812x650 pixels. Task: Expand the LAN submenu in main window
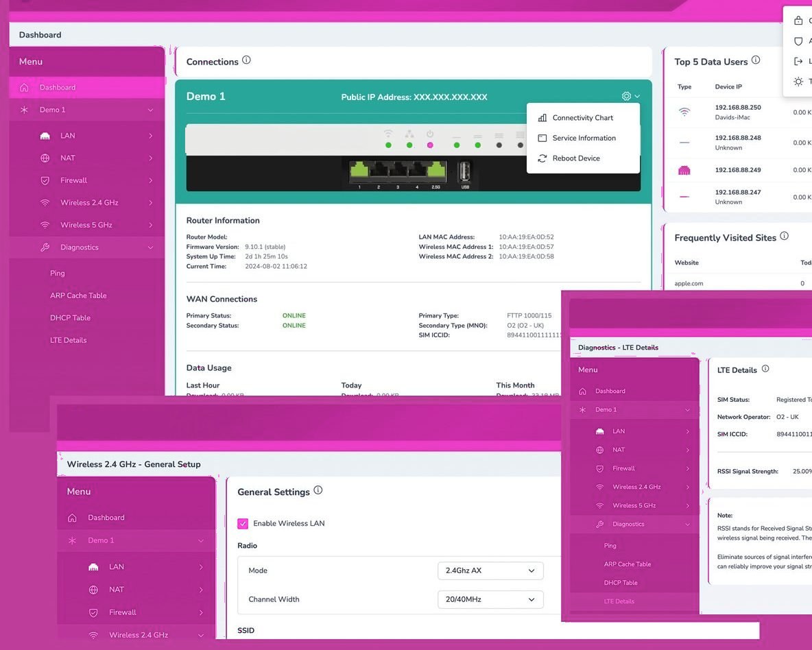(87, 136)
